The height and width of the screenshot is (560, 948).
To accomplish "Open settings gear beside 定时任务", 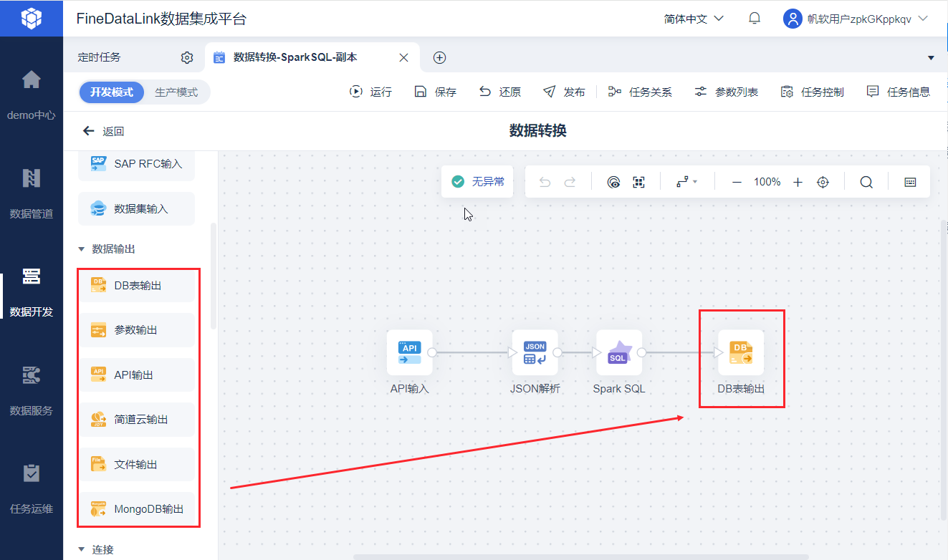I will [187, 57].
